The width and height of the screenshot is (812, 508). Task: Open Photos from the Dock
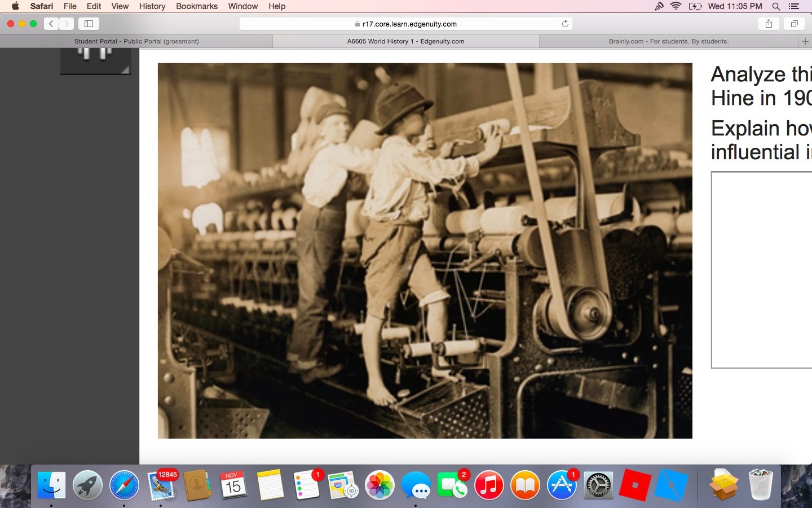pyautogui.click(x=379, y=485)
